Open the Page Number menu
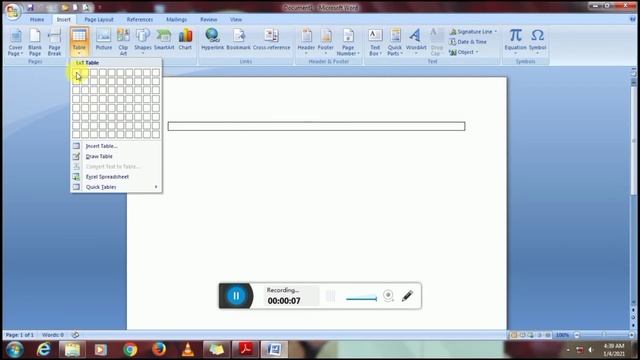 click(x=348, y=42)
